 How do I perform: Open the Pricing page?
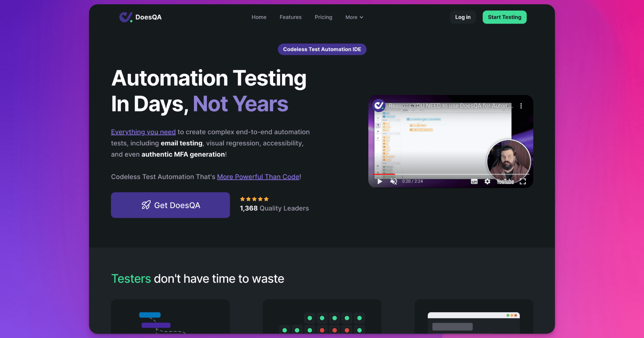coord(323,17)
